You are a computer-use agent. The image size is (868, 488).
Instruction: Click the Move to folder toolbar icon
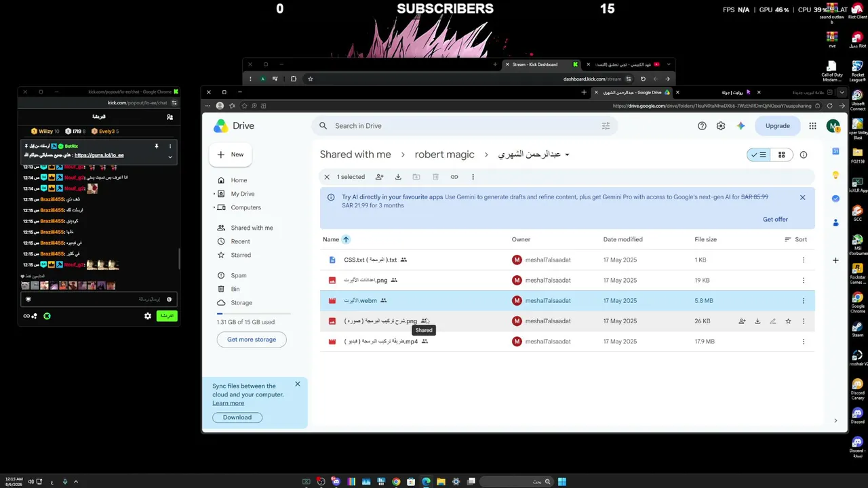tap(416, 177)
